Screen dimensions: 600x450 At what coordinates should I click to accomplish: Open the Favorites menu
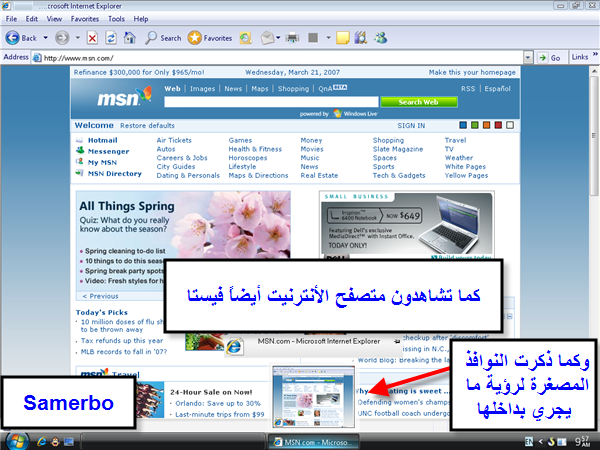pos(85,19)
